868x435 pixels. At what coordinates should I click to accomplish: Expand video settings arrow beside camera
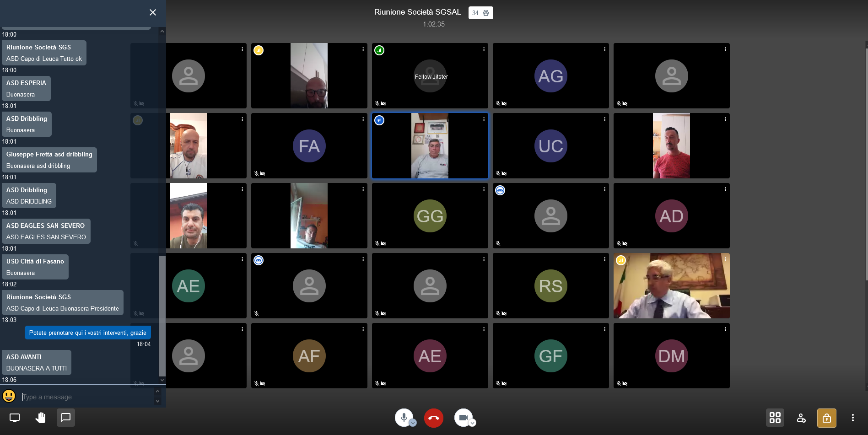tap(473, 423)
